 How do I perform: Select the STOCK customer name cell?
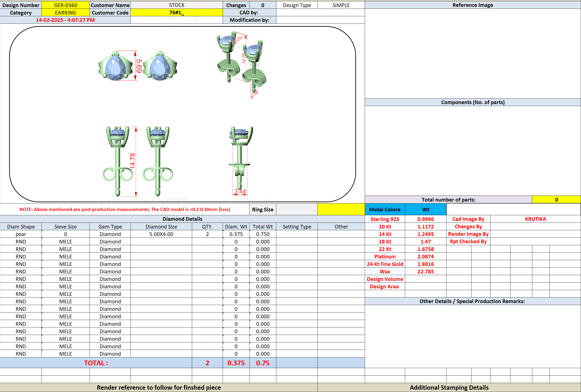point(177,5)
